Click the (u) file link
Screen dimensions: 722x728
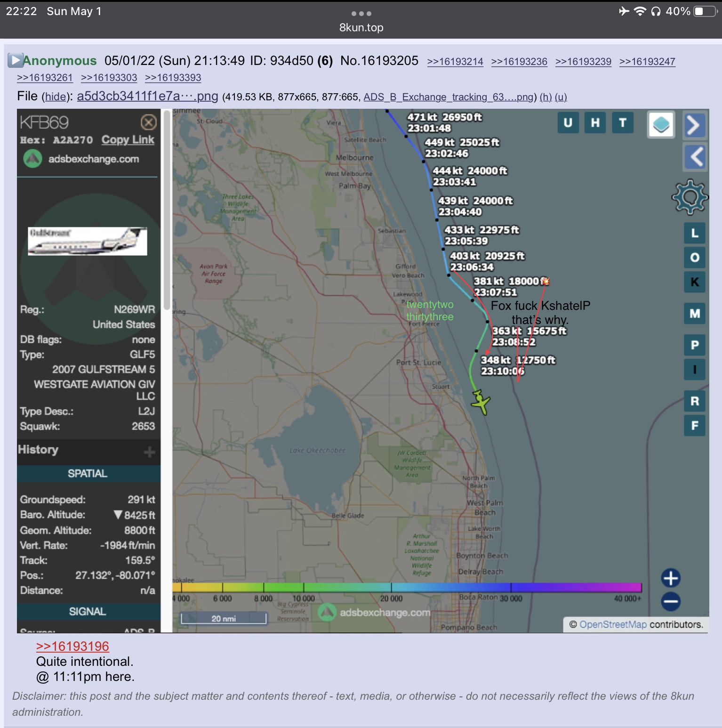pos(561,97)
